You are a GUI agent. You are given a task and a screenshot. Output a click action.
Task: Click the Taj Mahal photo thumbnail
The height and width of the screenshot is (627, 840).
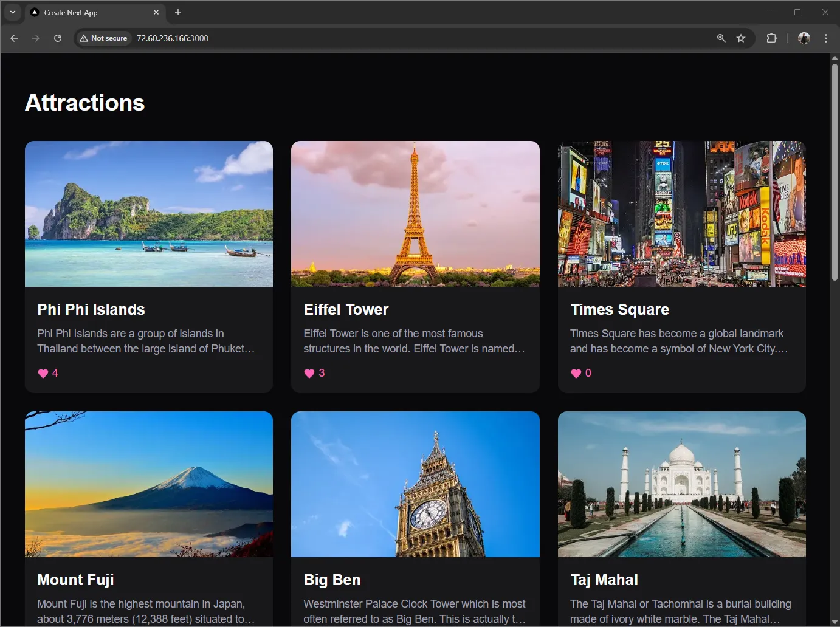[681, 484]
